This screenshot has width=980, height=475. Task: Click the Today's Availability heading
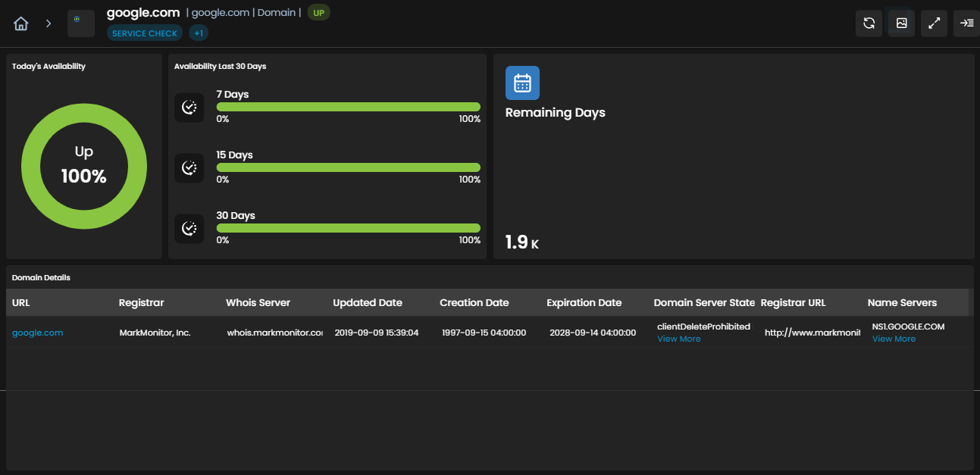pos(49,67)
